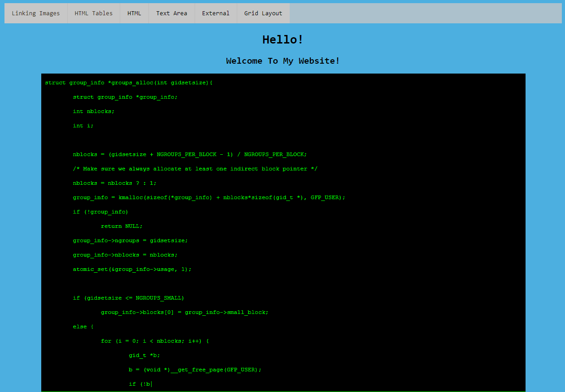The height and width of the screenshot is (392, 565).
Task: Click the 'gid_t *b;' code line
Action: pyautogui.click(x=144, y=355)
